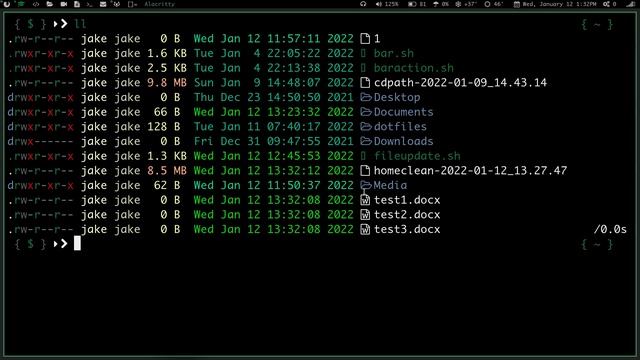Click the Media directory name
Screen dimensions: 640x360
(390, 185)
